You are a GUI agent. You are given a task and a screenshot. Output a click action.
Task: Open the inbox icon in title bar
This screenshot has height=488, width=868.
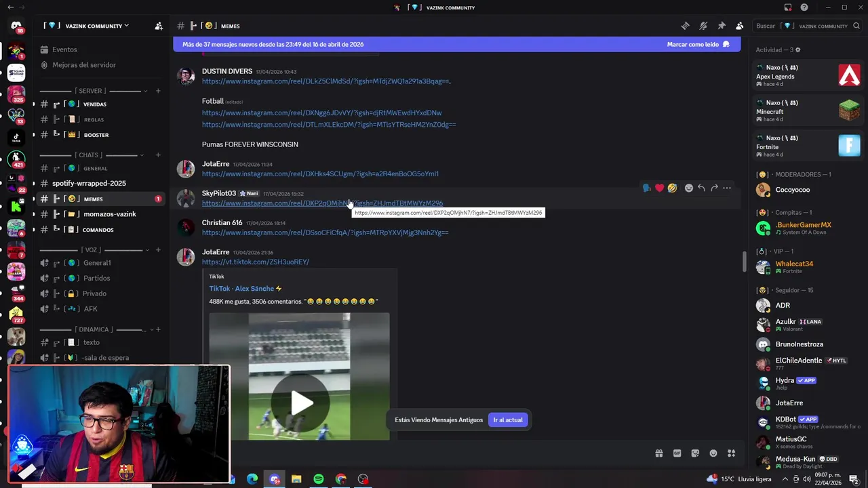point(787,7)
